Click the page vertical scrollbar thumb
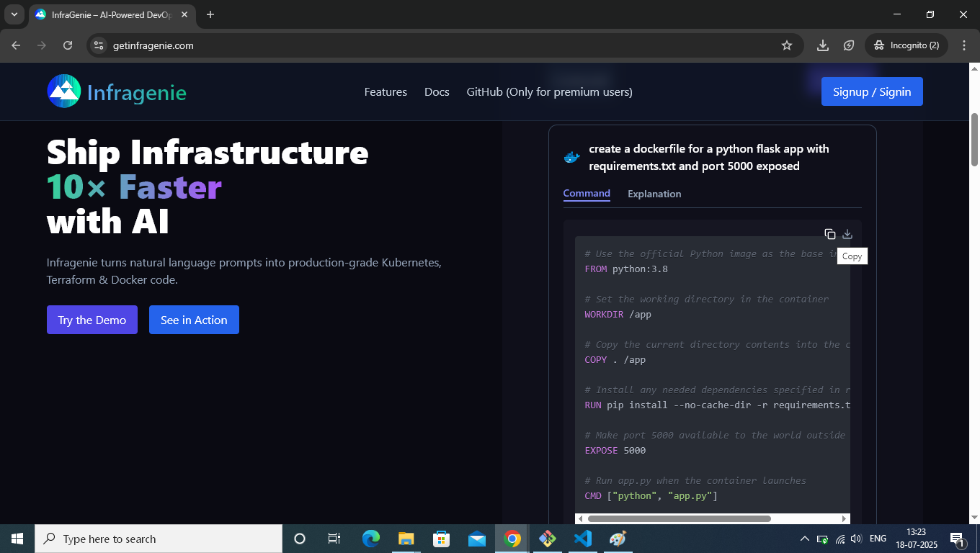Viewport: 980px width, 553px height. click(974, 140)
